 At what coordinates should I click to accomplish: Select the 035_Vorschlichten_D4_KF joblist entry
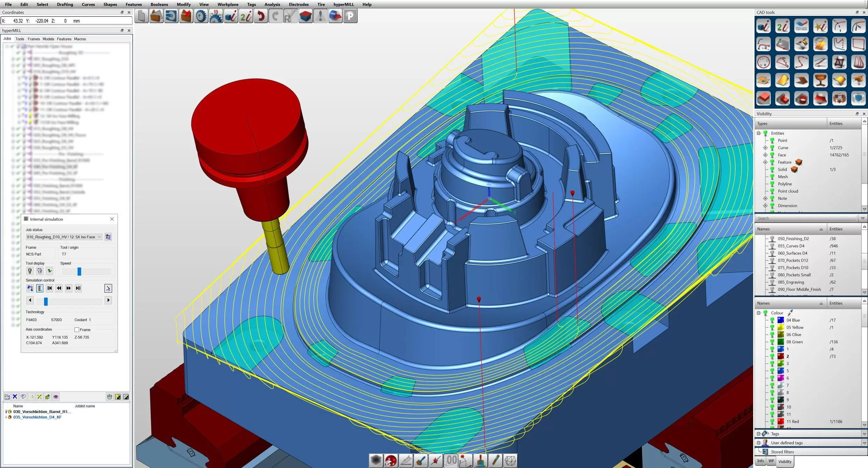37,417
